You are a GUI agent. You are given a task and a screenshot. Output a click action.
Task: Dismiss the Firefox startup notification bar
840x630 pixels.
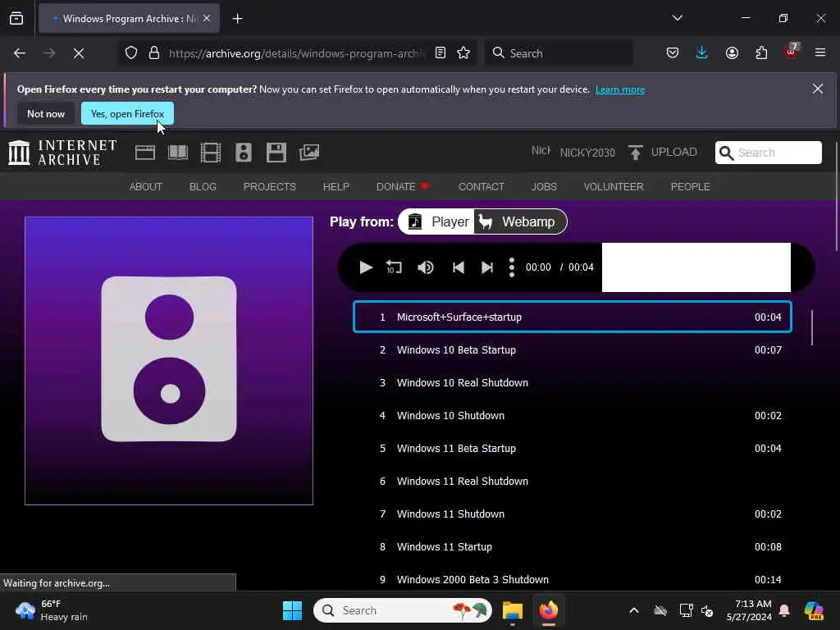point(818,89)
